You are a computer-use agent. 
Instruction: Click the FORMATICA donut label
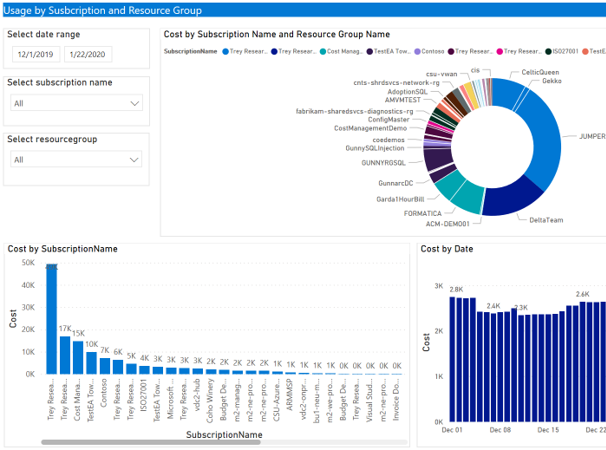coord(422,213)
